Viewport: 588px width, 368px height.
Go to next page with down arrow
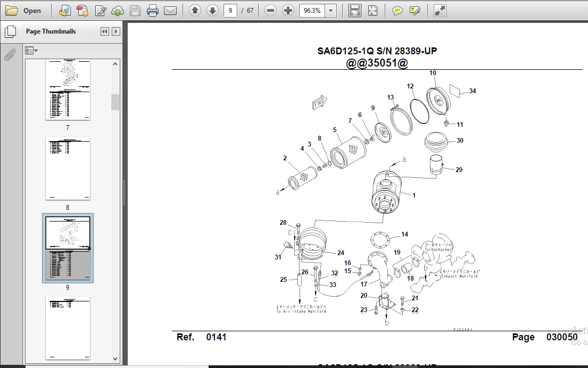pyautogui.click(x=212, y=11)
